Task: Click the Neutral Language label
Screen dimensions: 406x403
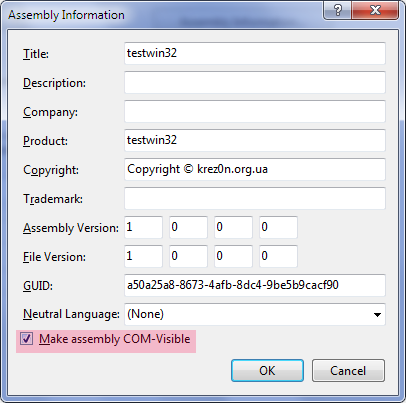Action: click(71, 314)
